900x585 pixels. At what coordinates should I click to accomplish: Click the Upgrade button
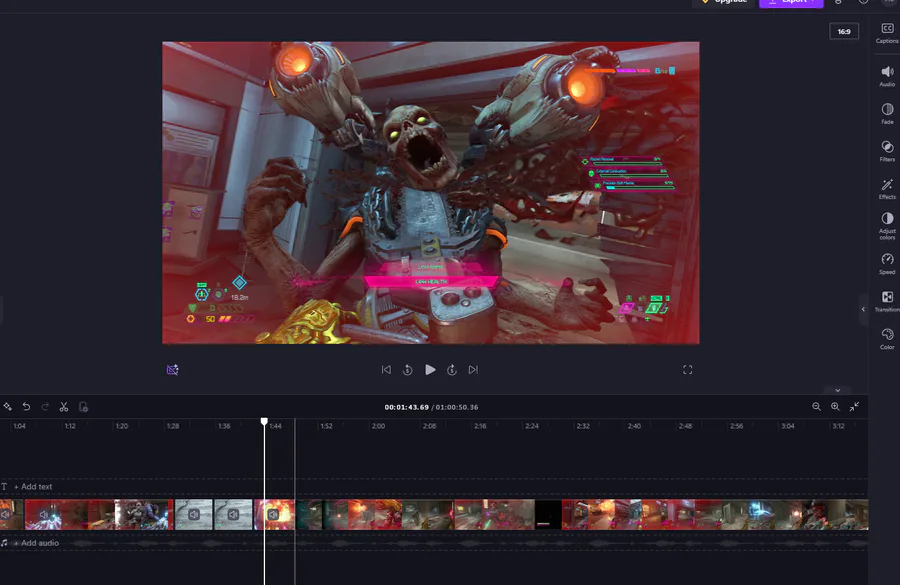click(x=724, y=2)
